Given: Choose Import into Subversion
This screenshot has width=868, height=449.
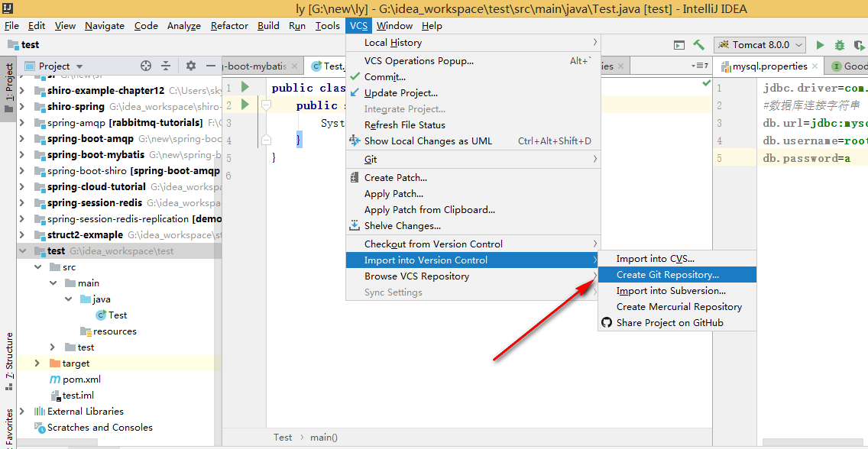Looking at the screenshot, I should (x=677, y=290).
